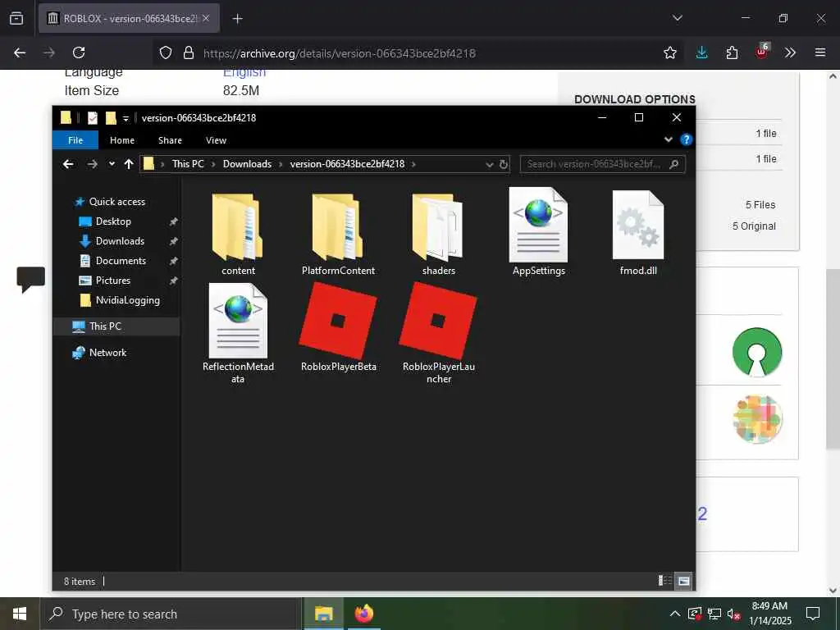Screen dimensions: 840x630
Task: Open Windows notification center
Action: point(813,614)
